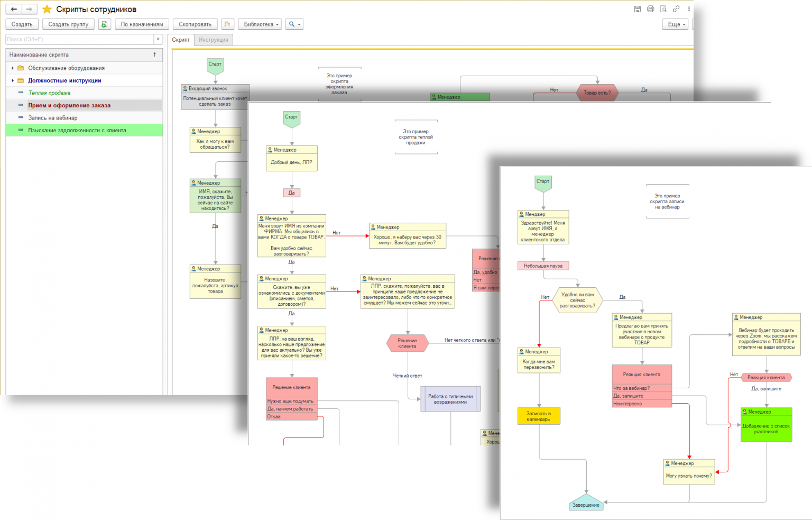
Task: Click the back navigation arrow
Action: (x=14, y=9)
